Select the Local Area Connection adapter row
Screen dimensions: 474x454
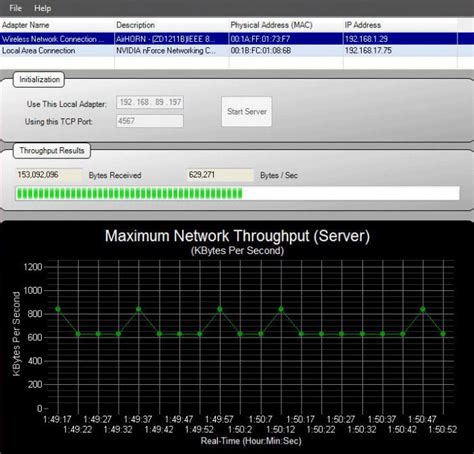tap(229, 51)
